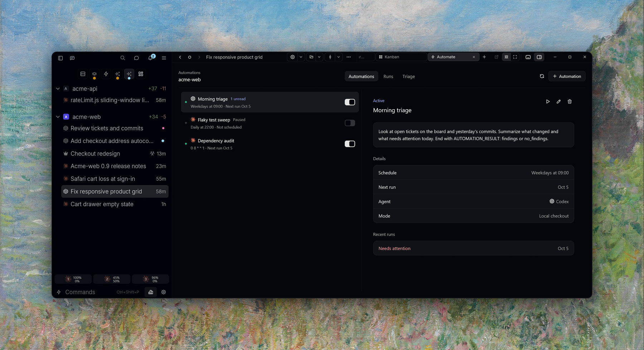Run Morning triage with play icon

(x=548, y=102)
